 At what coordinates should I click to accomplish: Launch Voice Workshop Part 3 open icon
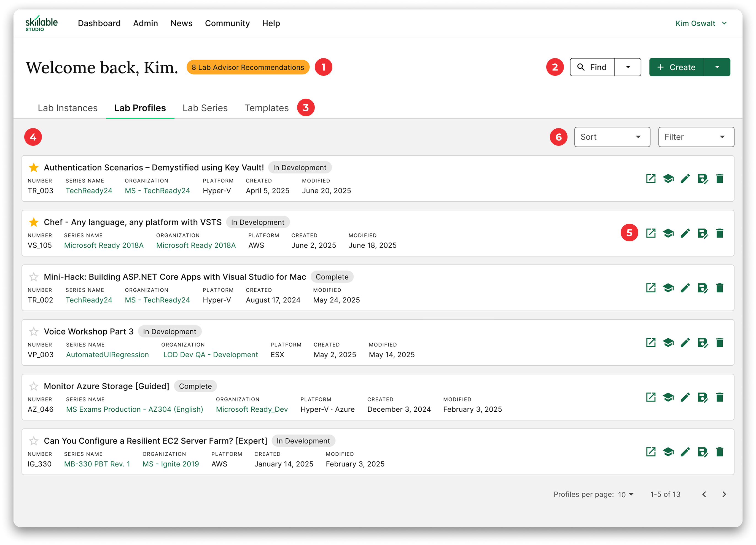click(x=651, y=343)
